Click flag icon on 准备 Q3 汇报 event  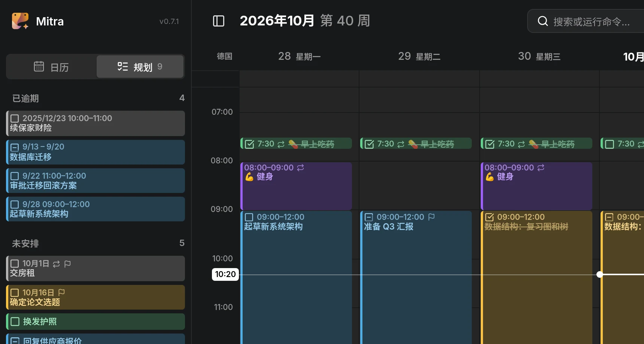(x=431, y=217)
